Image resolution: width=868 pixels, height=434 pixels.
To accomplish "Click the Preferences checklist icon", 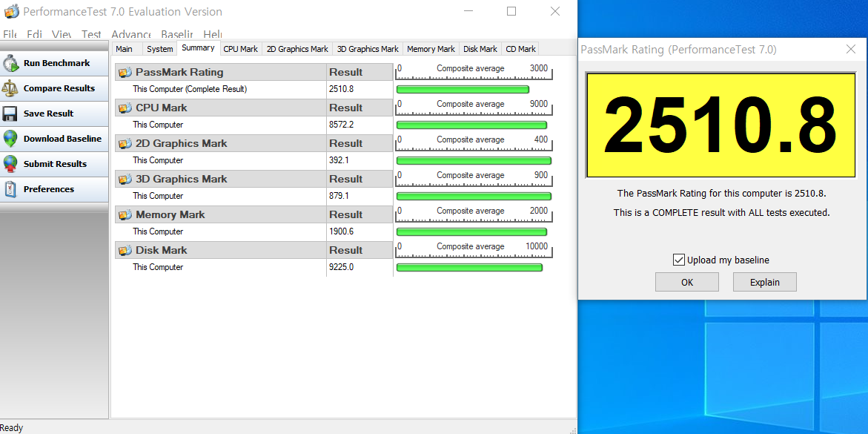I will point(10,190).
